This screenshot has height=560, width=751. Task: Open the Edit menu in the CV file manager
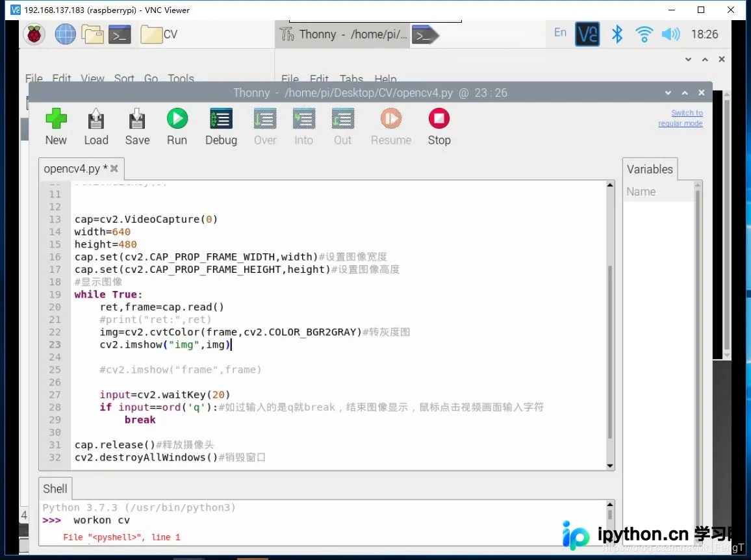pyautogui.click(x=61, y=79)
